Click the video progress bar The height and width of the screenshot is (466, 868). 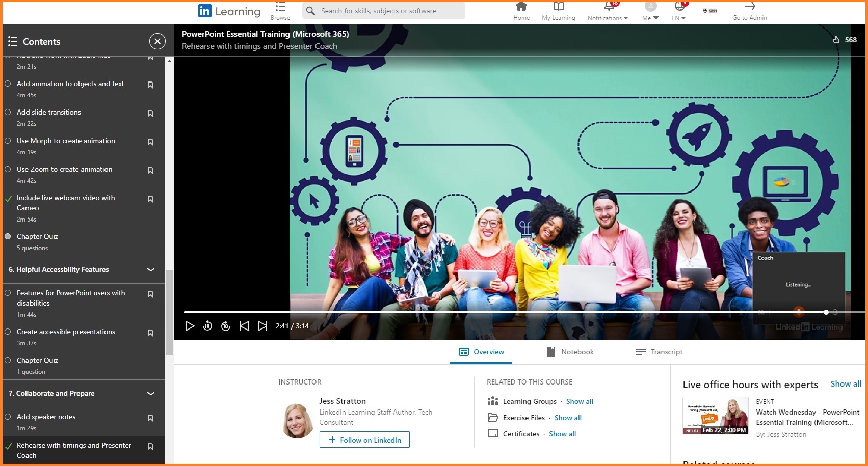(x=505, y=312)
